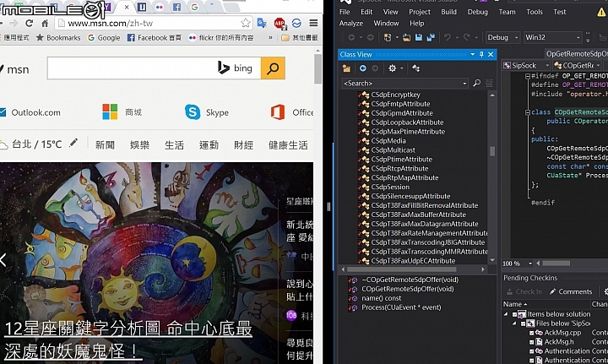Open the Edit menu in Visual Studio

pyautogui.click(x=366, y=12)
